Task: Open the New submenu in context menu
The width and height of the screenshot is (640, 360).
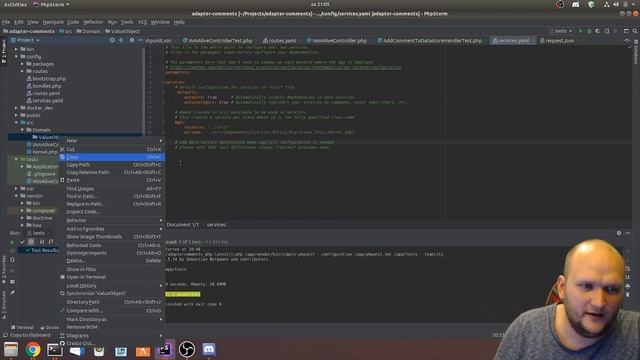Action: click(112, 140)
